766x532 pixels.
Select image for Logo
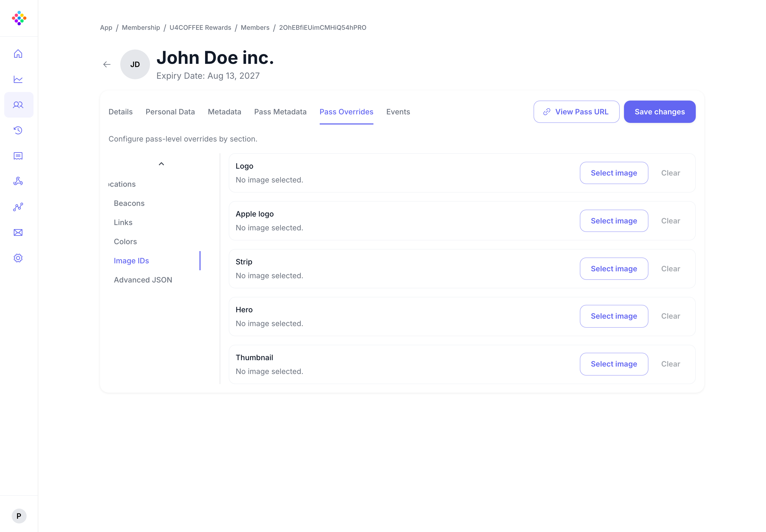click(614, 173)
